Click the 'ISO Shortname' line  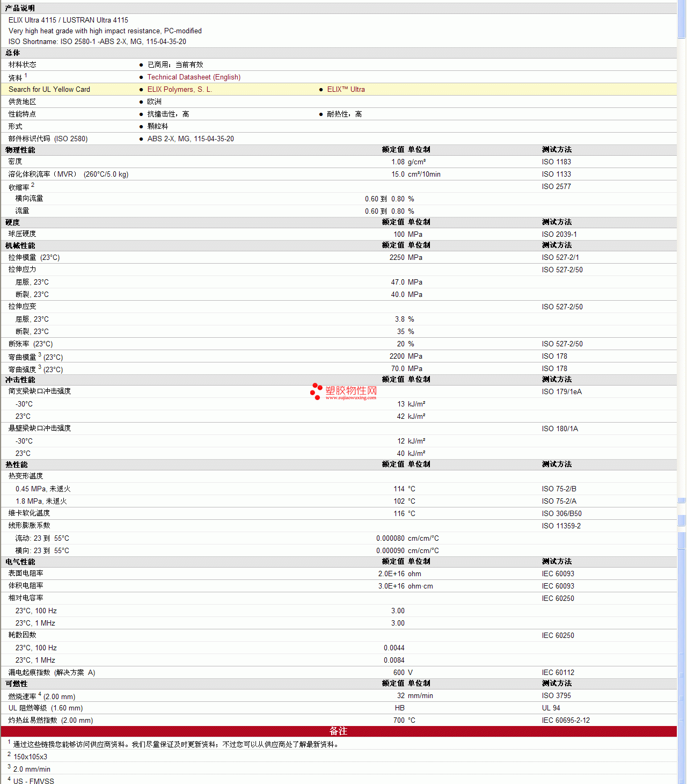97,42
